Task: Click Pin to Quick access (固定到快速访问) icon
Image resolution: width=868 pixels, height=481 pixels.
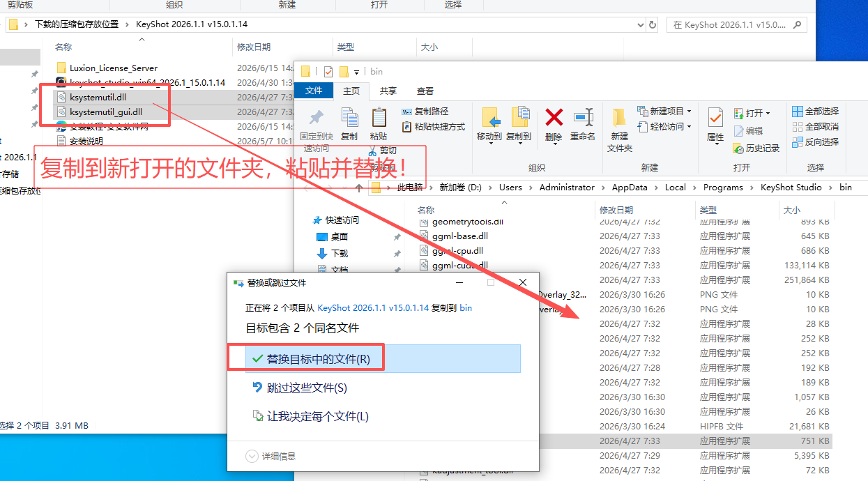Action: (317, 117)
